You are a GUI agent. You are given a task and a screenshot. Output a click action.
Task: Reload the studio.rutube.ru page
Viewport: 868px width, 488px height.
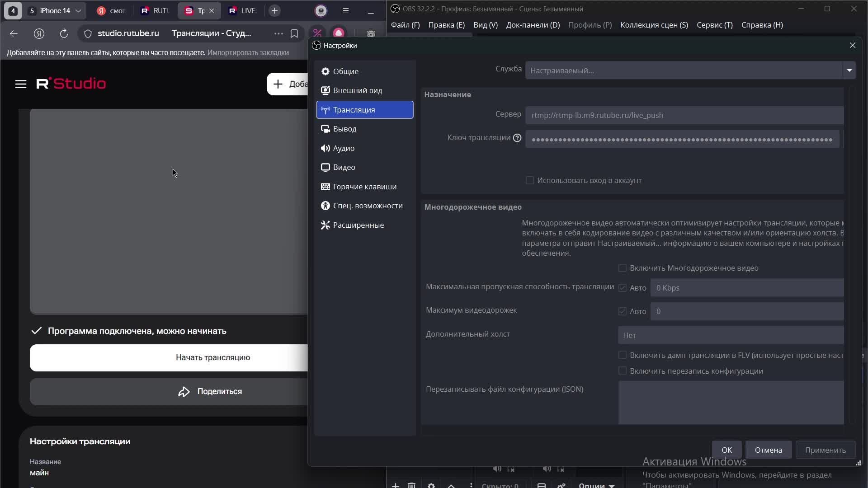pos(64,33)
